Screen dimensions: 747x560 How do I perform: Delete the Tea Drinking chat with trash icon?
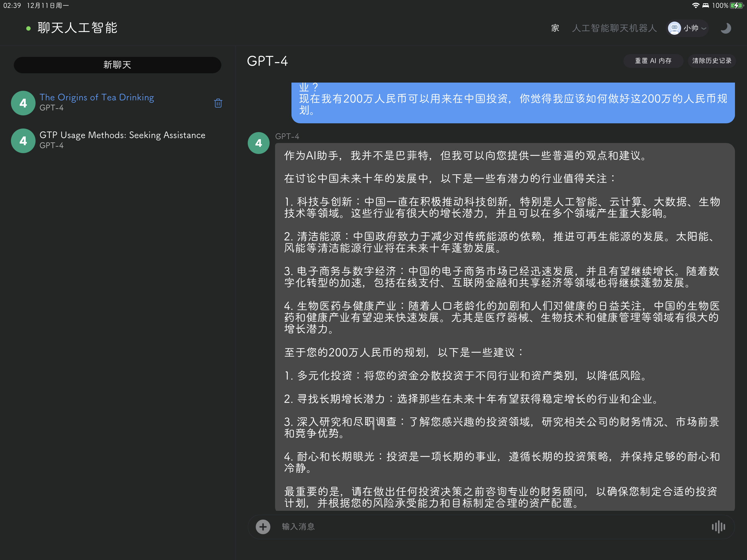pyautogui.click(x=218, y=103)
